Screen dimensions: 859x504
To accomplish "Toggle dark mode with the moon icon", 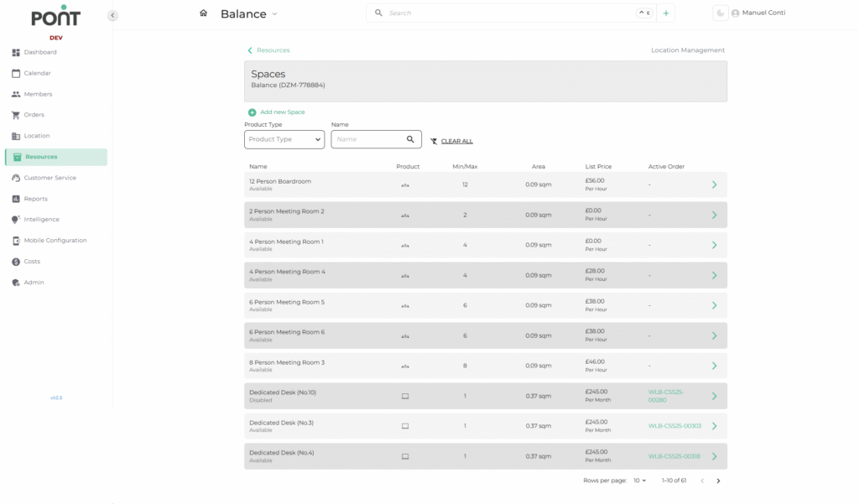I will pos(720,13).
